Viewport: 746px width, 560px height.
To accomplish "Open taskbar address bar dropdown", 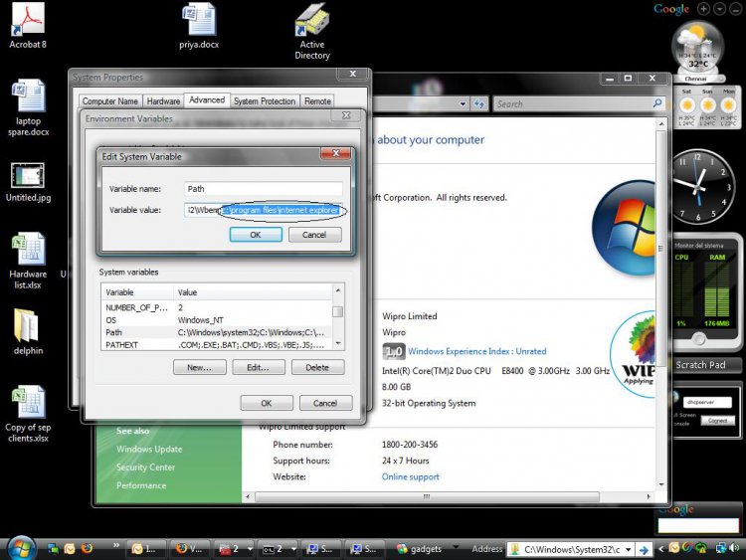I will coord(628,549).
